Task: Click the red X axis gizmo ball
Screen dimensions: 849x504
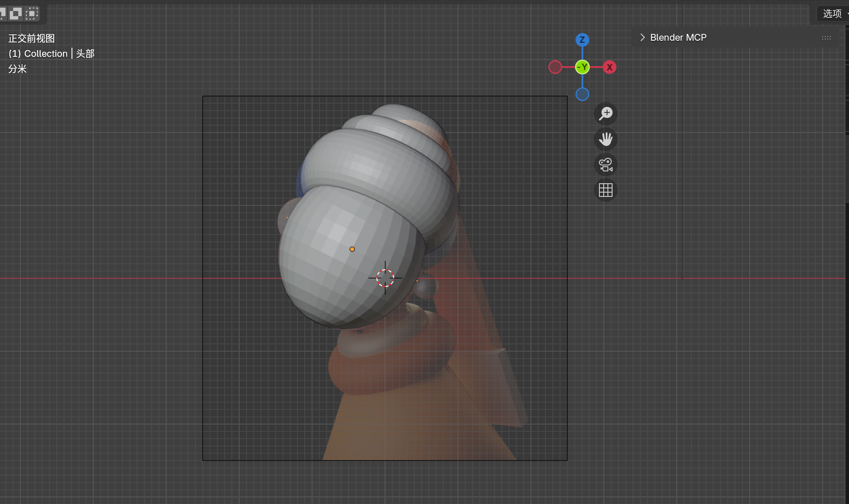Action: click(610, 67)
